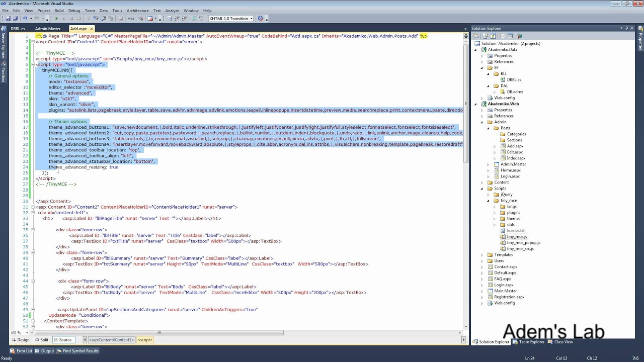Click the View Code icon in Solution Explorer

click(x=503, y=36)
